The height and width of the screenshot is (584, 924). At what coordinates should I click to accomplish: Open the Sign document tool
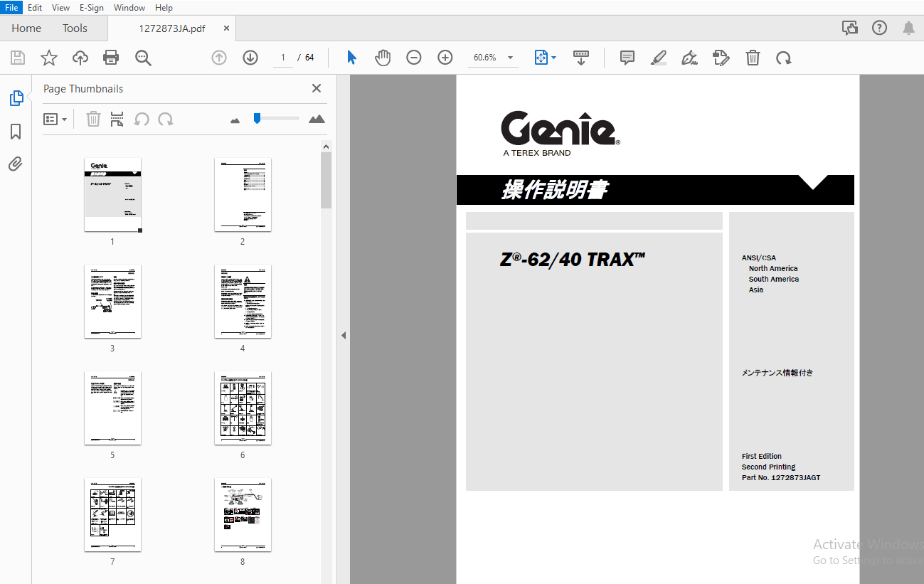coord(689,58)
